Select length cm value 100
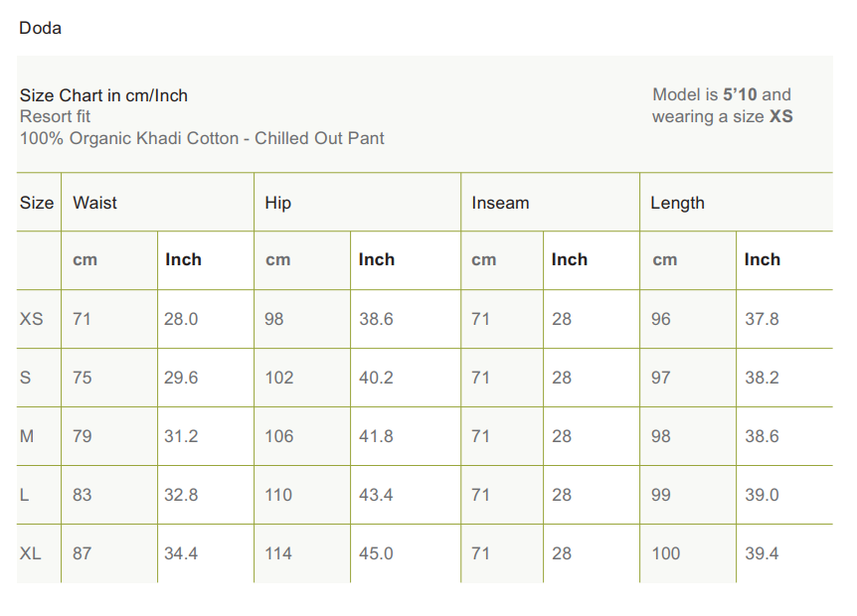Screen dimensions: 857x616 (666, 553)
